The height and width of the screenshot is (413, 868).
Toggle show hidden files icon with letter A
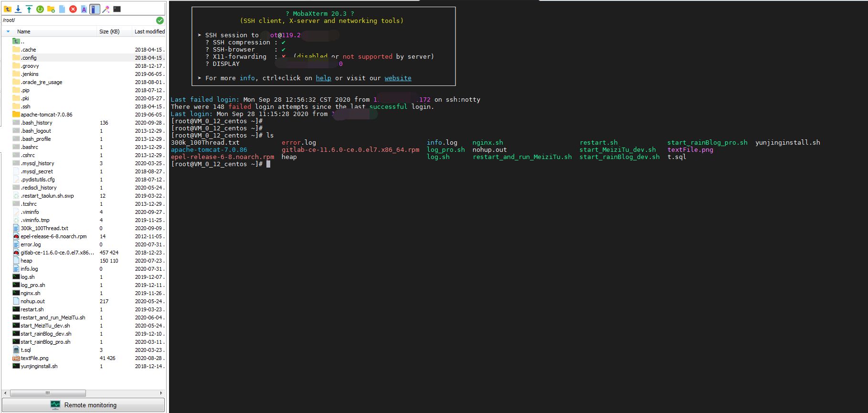point(84,9)
